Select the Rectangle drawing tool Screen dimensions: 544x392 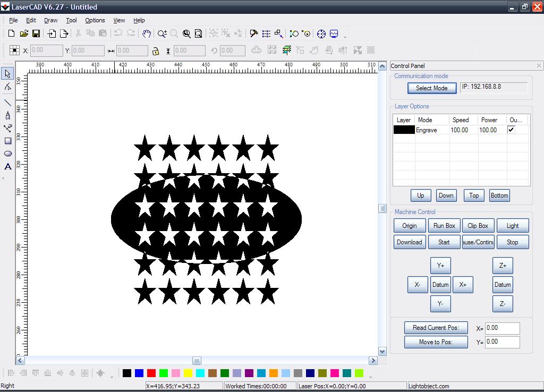point(8,141)
